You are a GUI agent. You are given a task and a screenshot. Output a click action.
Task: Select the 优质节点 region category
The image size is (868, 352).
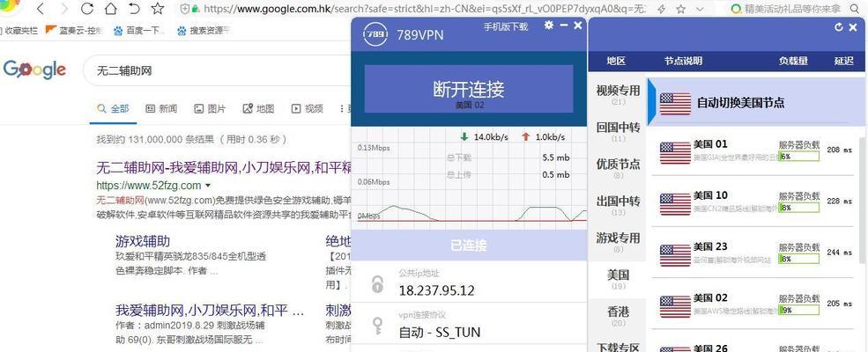tap(618, 168)
